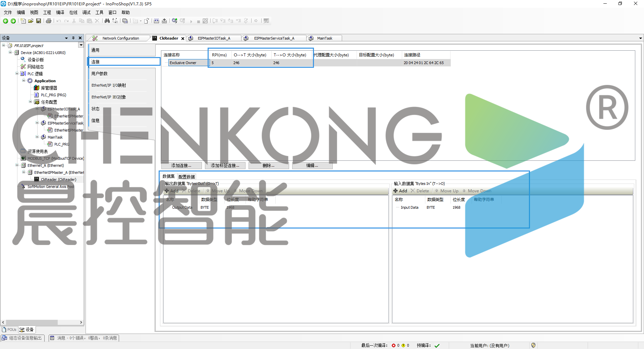
Task: Click the 添加标签连接... button
Action: click(225, 165)
